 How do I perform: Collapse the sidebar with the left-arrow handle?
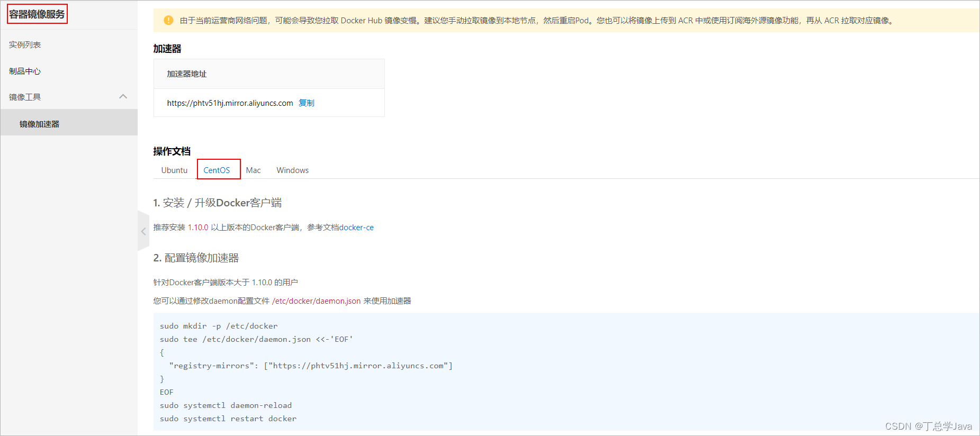[x=143, y=231]
